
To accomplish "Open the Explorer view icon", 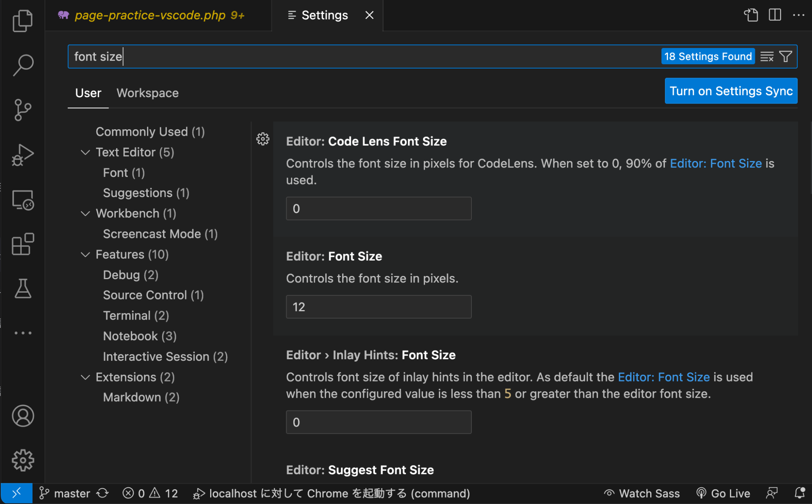I will pos(23,21).
